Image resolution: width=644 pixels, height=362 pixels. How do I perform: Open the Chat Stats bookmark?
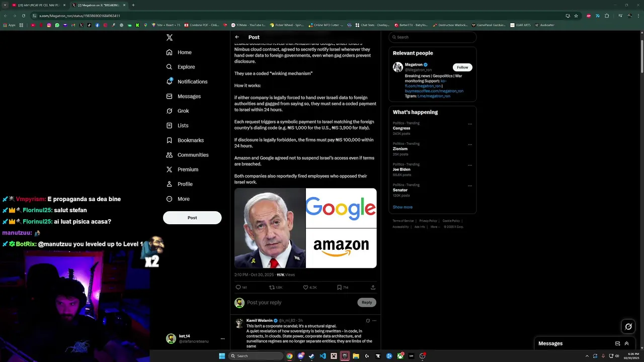372,25
